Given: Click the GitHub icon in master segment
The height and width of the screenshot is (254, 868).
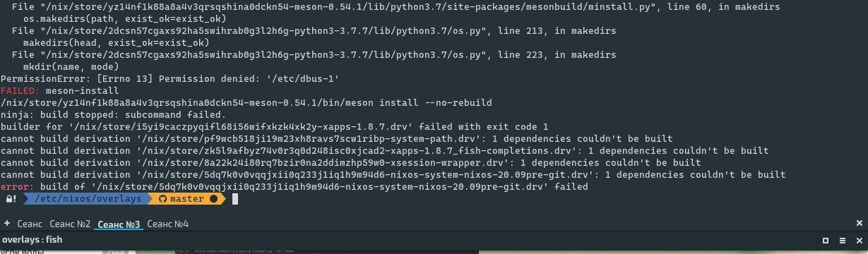Looking at the screenshot, I should click(x=161, y=200).
